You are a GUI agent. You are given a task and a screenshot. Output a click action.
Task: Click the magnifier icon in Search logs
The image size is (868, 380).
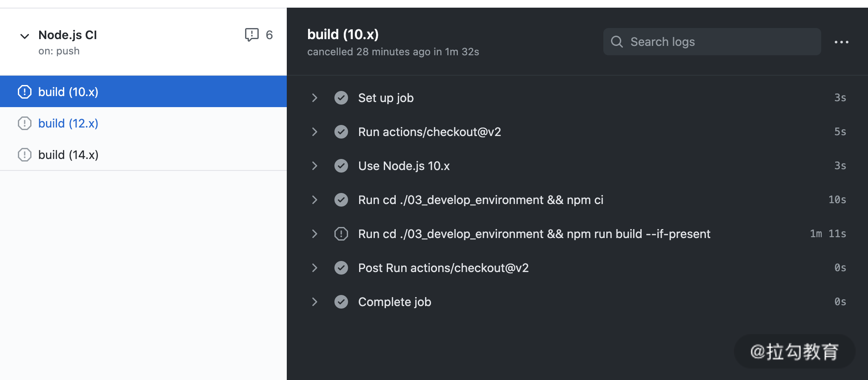[x=617, y=42]
